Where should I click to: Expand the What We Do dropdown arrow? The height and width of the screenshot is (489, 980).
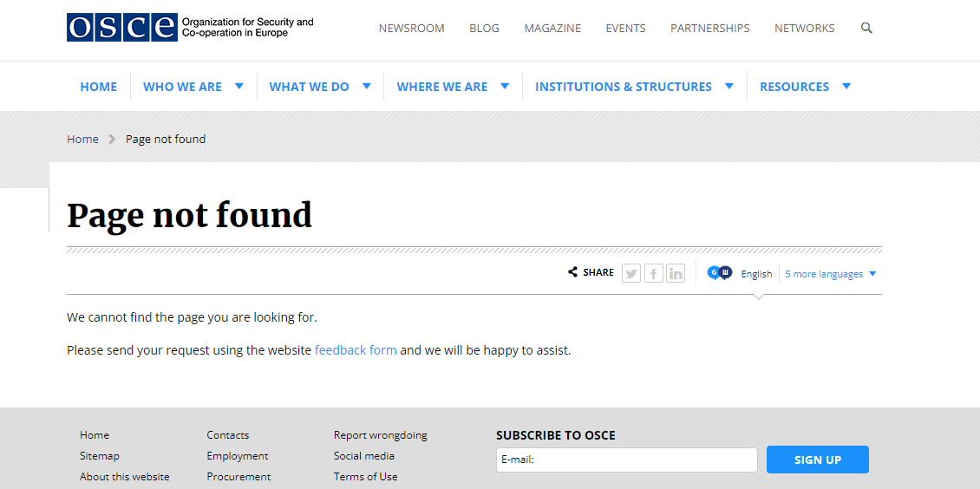click(367, 86)
